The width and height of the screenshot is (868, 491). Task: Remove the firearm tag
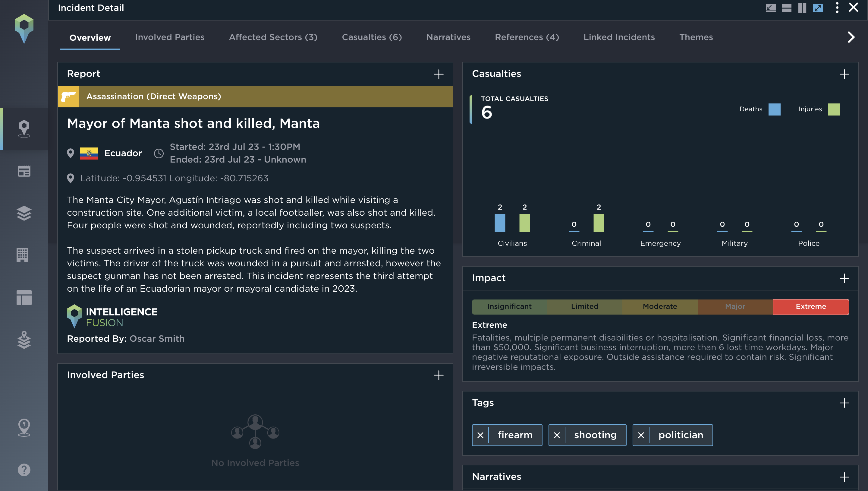click(x=480, y=436)
